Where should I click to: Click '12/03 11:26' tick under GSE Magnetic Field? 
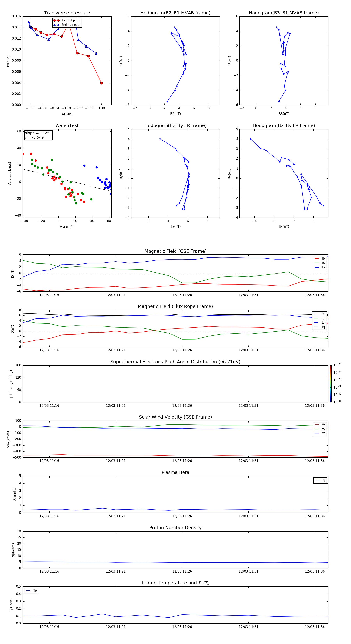pyautogui.click(x=182, y=295)
